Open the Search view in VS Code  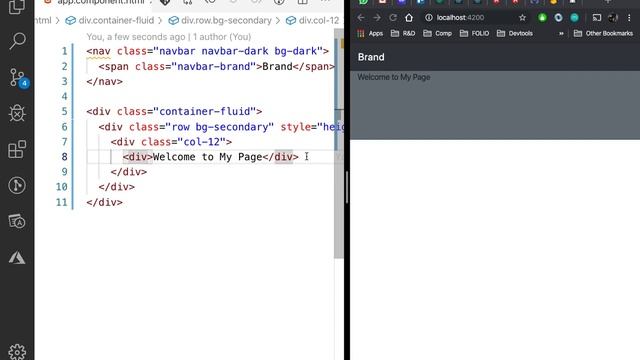pyautogui.click(x=17, y=40)
